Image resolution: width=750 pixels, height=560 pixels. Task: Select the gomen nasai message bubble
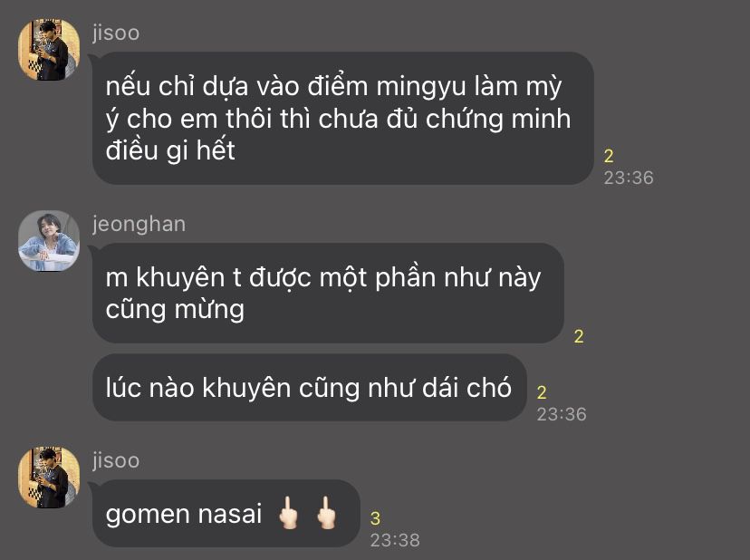tap(226, 513)
